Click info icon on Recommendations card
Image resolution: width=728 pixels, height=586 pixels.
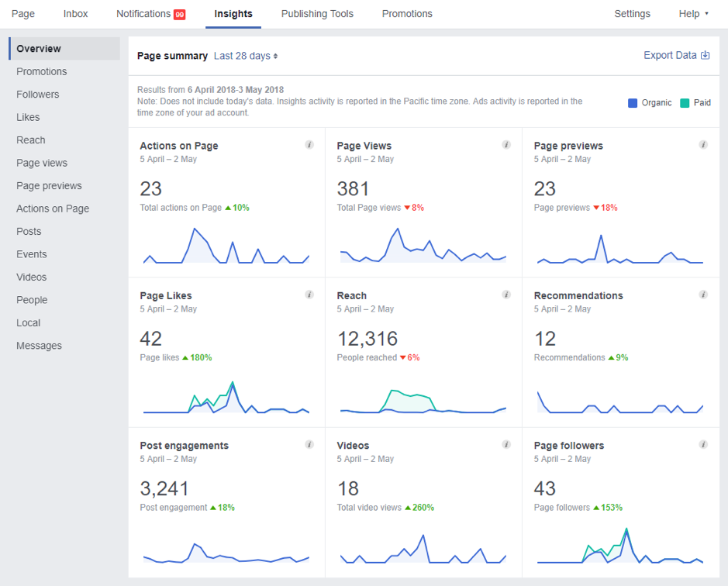pos(703,295)
